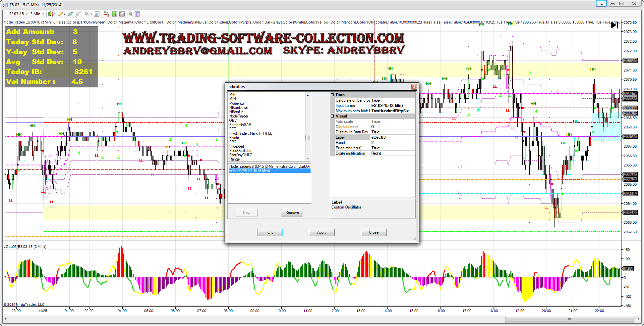Click the pencil drawing tools icon

click(60, 14)
